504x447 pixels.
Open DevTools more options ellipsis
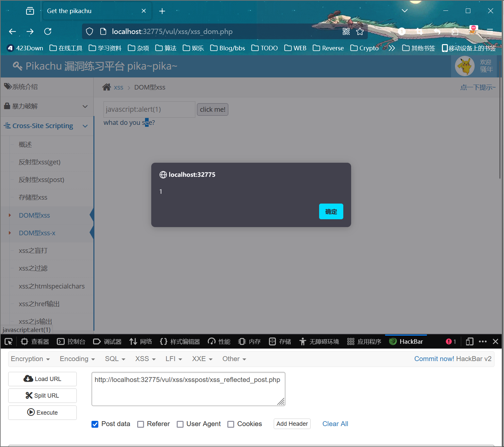click(x=482, y=341)
